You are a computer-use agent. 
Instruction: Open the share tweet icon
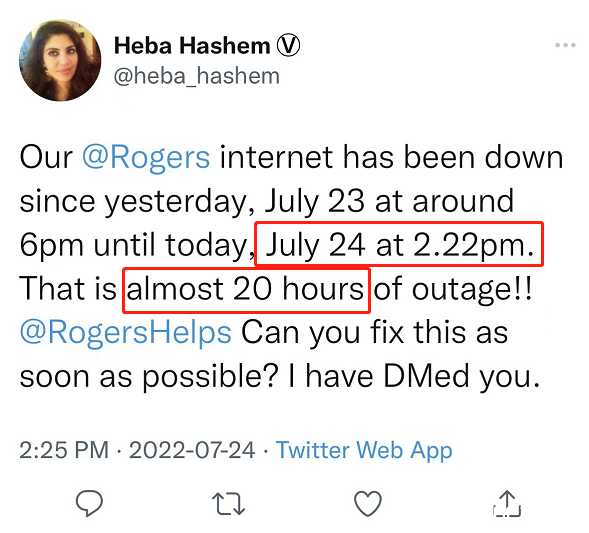pos(507,503)
